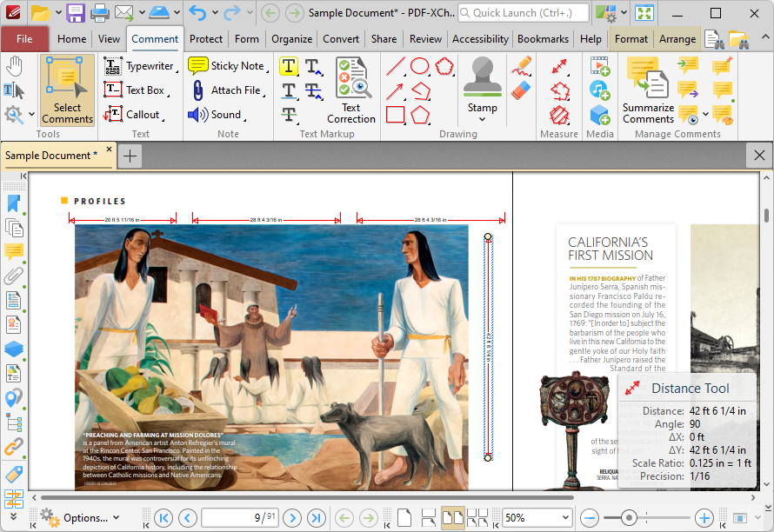Open the Text Correction tool

(x=351, y=90)
